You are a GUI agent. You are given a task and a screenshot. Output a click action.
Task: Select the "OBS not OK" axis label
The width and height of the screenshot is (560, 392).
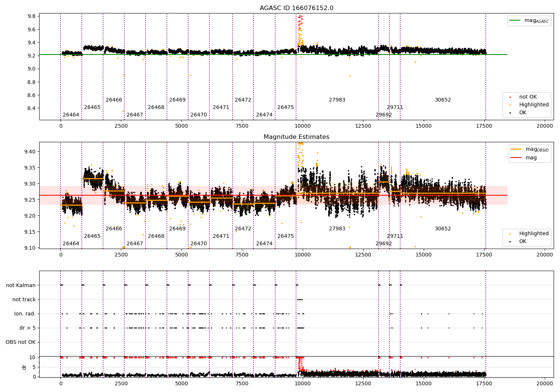pyautogui.click(x=21, y=342)
